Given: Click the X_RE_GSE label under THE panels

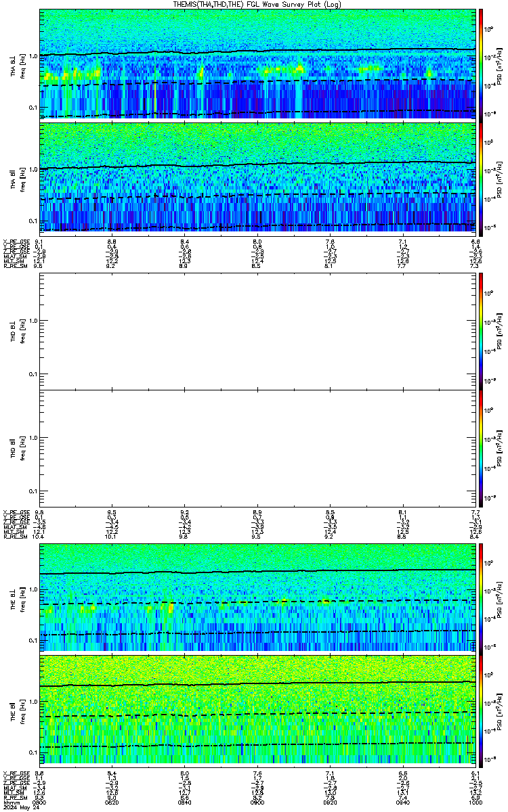Looking at the screenshot, I should 16,773.
